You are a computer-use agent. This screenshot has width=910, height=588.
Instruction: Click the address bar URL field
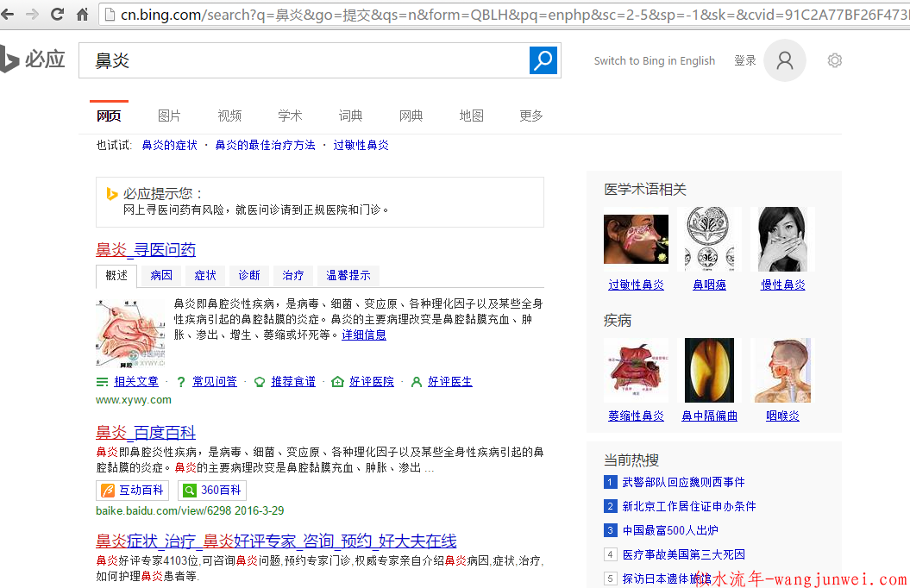pos(504,15)
